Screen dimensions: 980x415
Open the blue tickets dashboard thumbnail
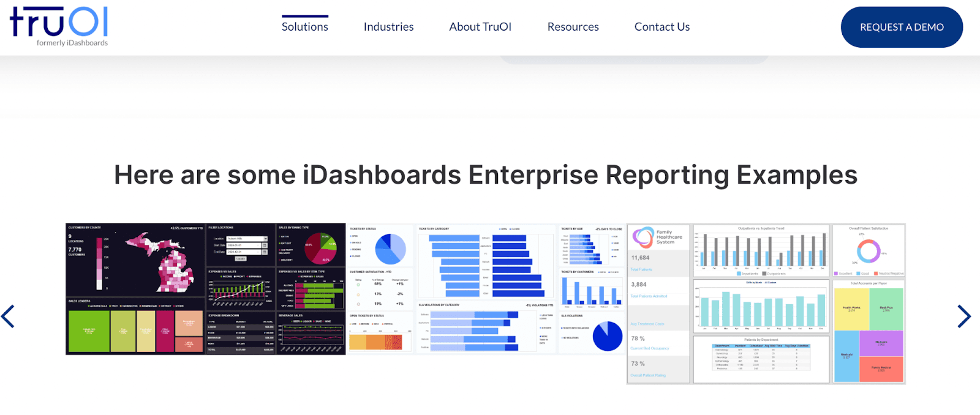pos(486,289)
